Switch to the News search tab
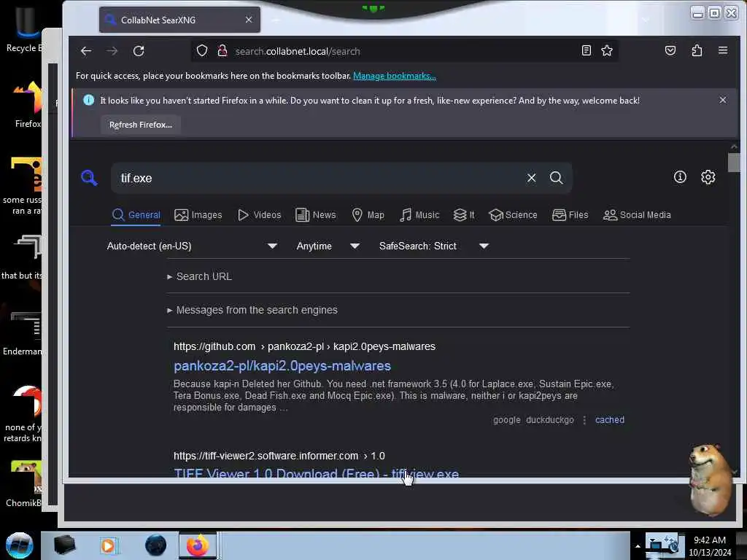The image size is (747, 560). pos(315,215)
